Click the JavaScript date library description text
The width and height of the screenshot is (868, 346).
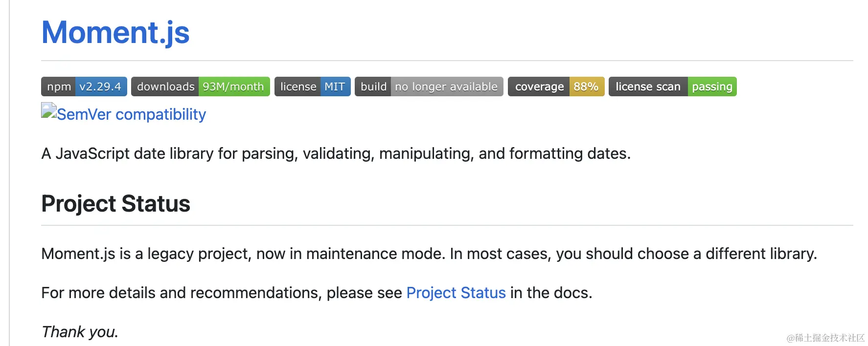point(336,154)
